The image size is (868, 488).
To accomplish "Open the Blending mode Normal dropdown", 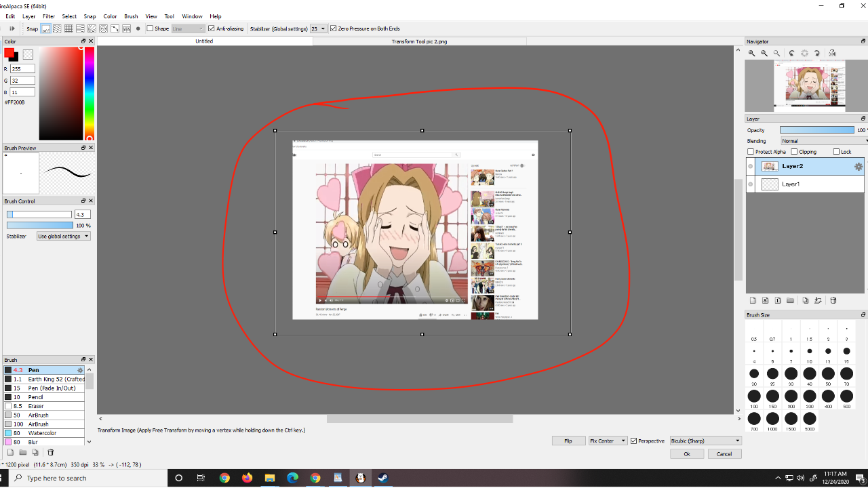I will 824,141.
